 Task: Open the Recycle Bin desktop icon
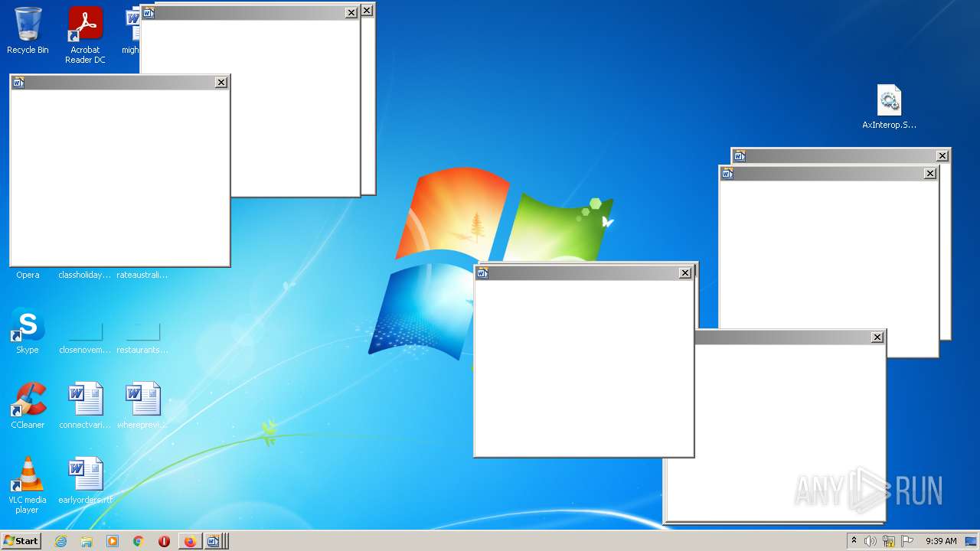tap(28, 31)
